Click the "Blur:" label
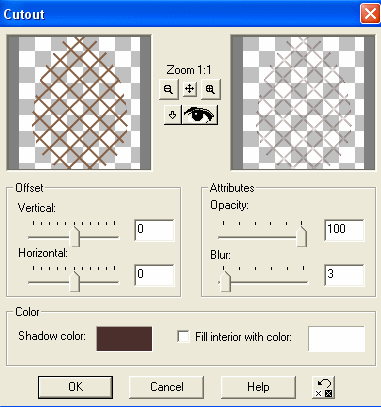 [x=220, y=255]
